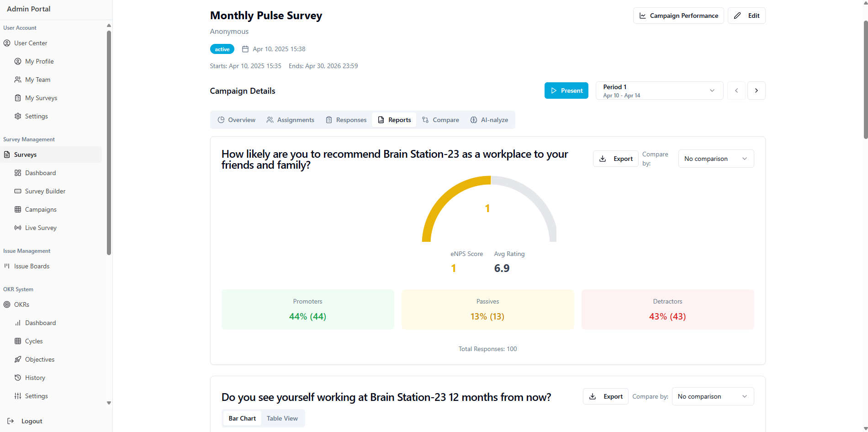Click the Logout arrow icon

click(11, 421)
